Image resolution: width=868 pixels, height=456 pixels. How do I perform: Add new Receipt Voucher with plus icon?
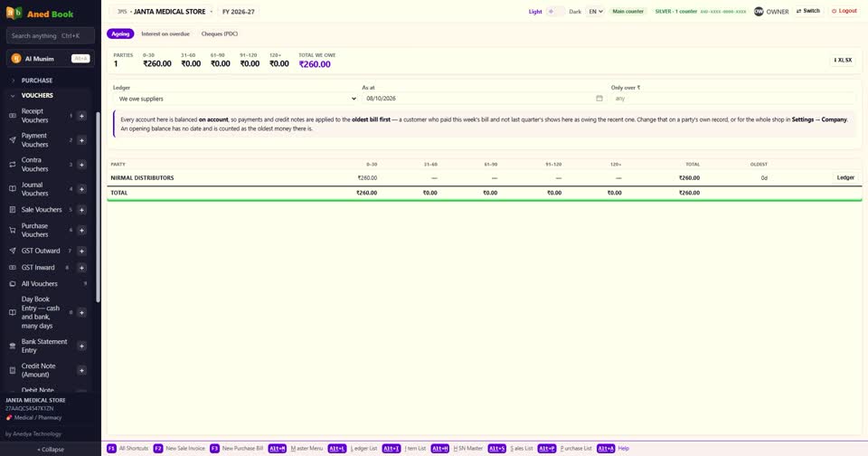pyautogui.click(x=81, y=116)
